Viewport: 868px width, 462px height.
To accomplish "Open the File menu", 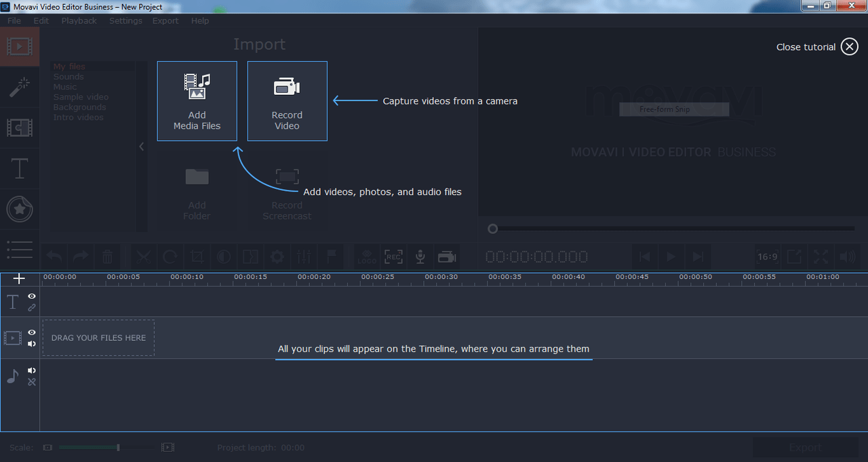I will [14, 21].
